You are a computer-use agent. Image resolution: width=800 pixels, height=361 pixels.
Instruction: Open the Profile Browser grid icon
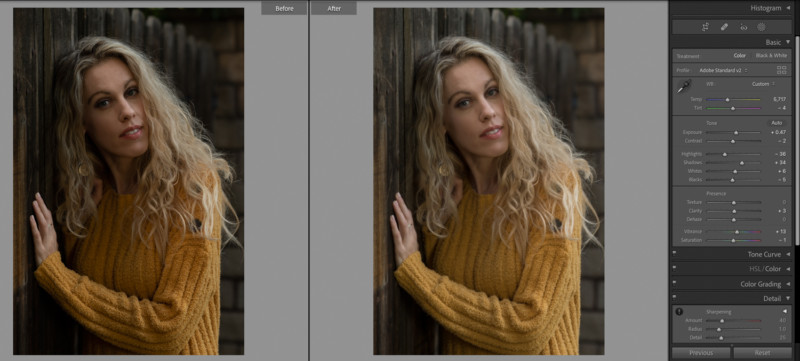pyautogui.click(x=782, y=70)
